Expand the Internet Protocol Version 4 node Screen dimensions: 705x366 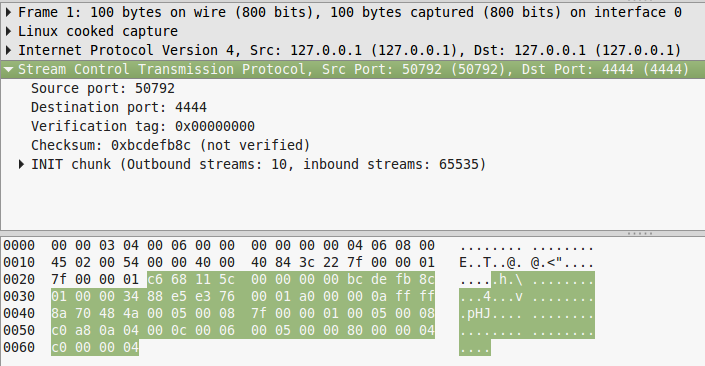click(9, 50)
